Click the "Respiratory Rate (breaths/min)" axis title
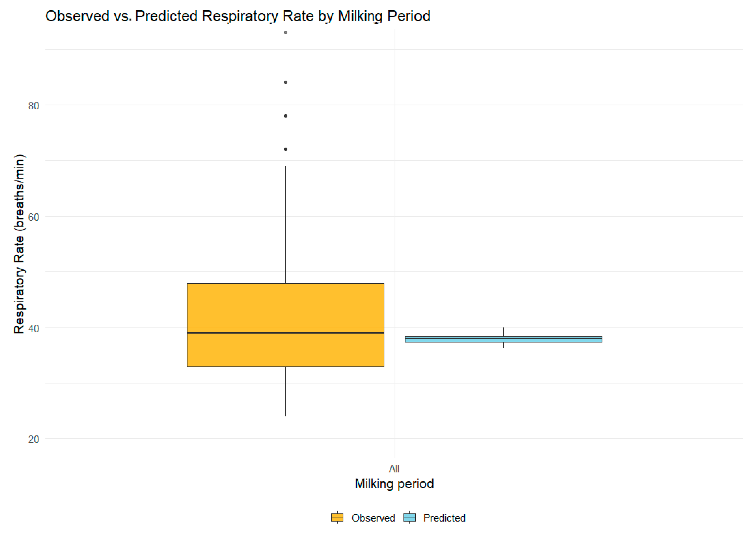The image size is (756, 534). [x=19, y=244]
